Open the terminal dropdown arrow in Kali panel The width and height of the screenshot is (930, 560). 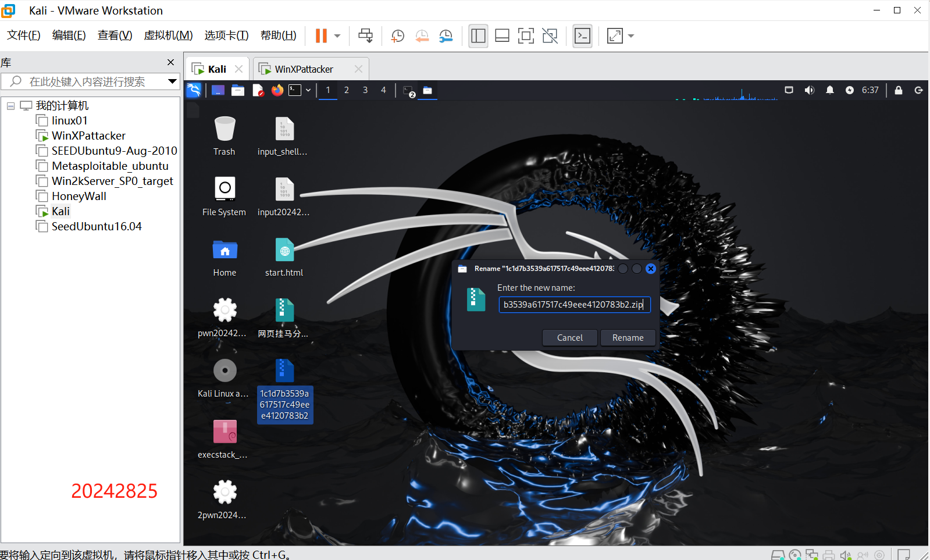308,90
